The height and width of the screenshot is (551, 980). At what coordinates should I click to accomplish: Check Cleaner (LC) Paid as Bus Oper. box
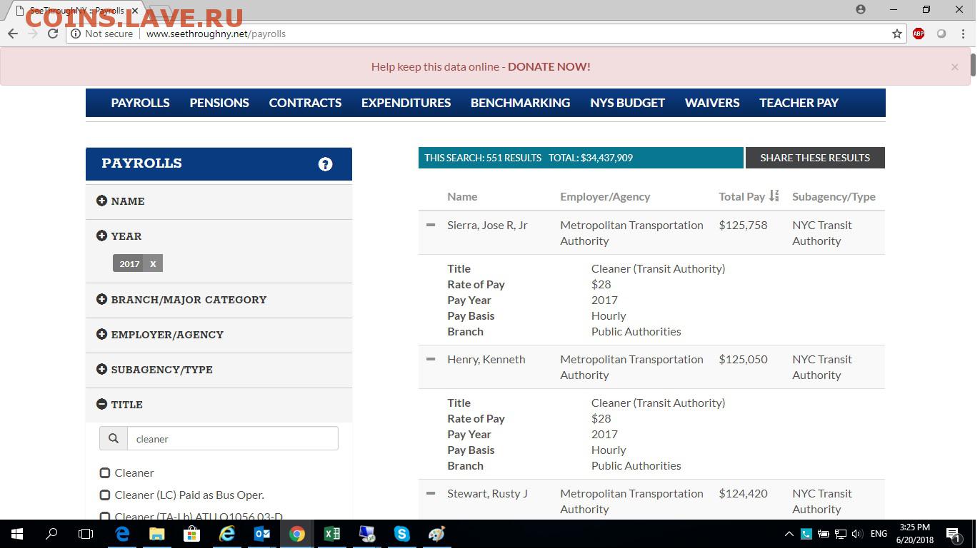pyautogui.click(x=105, y=495)
